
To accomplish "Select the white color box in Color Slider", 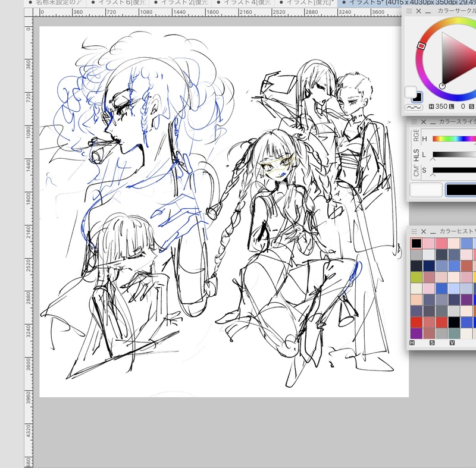I will (x=426, y=190).
